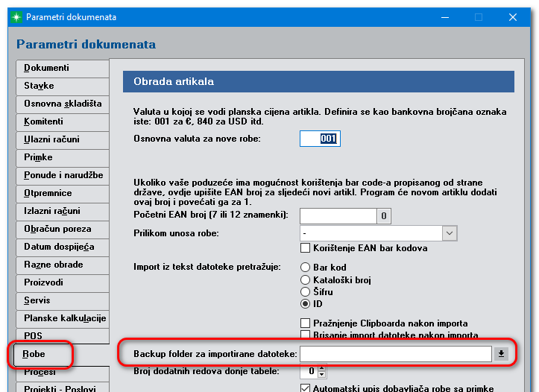The height and width of the screenshot is (392, 539).
Task: Switch to the Komitenti tab
Action: [x=62, y=121]
